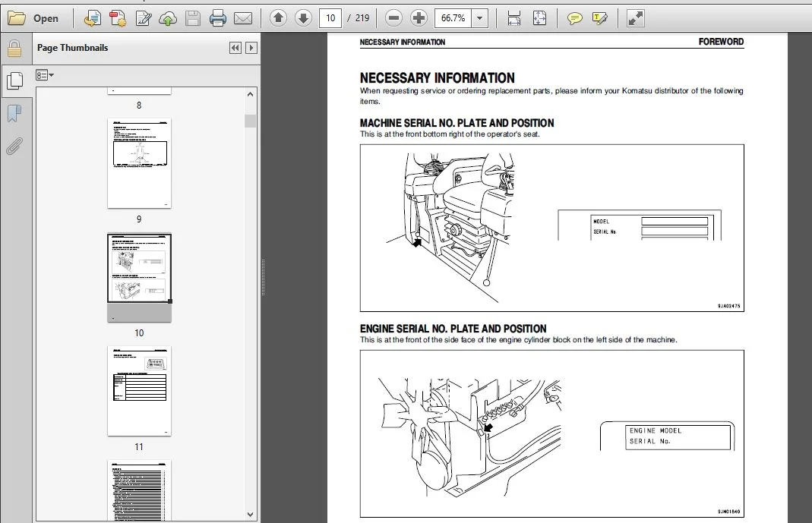Open the Attachments paperclip panel

tap(14, 146)
